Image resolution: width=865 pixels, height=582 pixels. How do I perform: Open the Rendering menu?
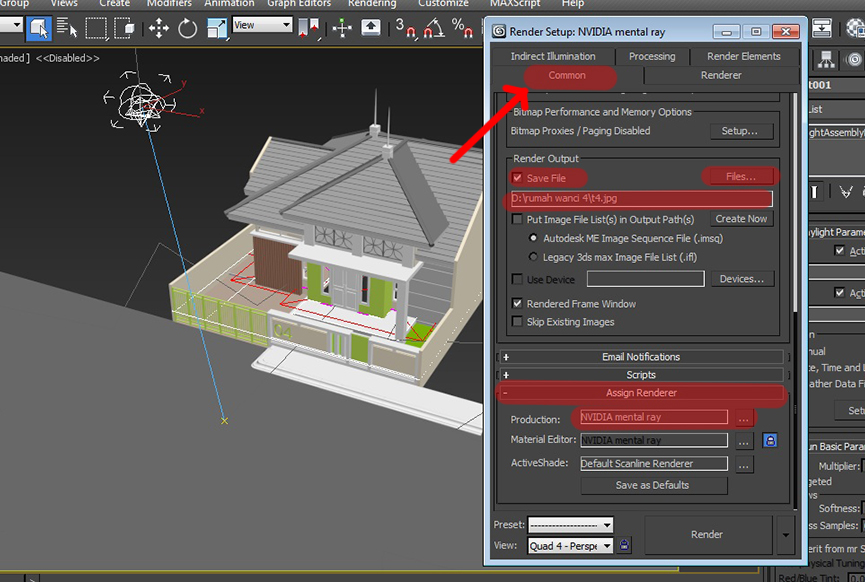(372, 4)
